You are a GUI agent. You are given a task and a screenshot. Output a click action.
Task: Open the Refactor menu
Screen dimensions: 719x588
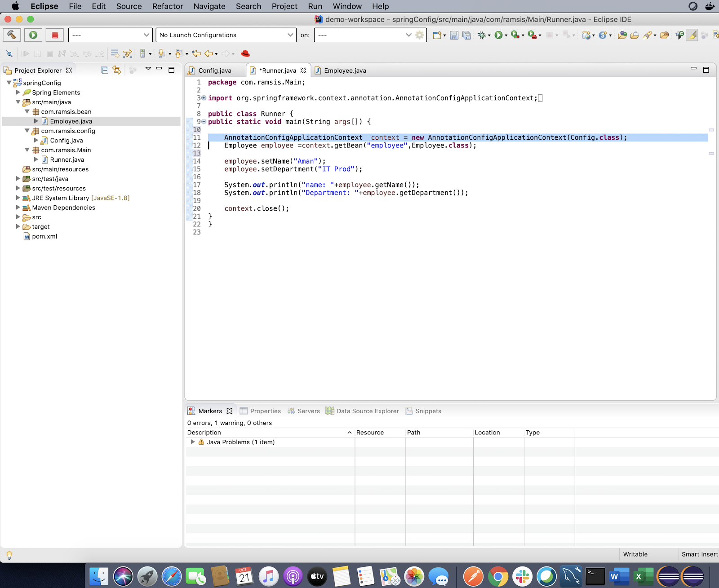click(x=168, y=6)
